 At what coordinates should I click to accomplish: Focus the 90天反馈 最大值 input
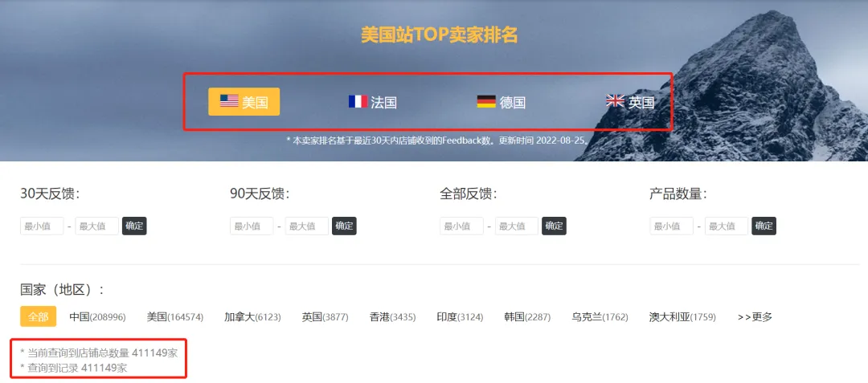pos(307,226)
